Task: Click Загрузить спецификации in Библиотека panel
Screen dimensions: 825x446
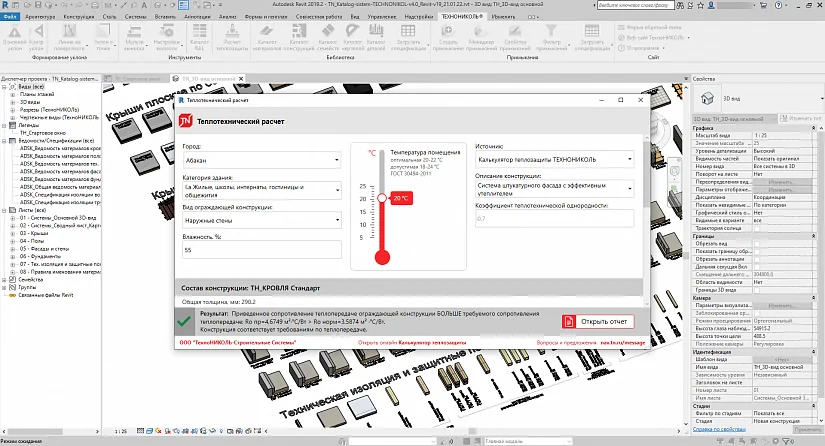Action: tap(408, 37)
